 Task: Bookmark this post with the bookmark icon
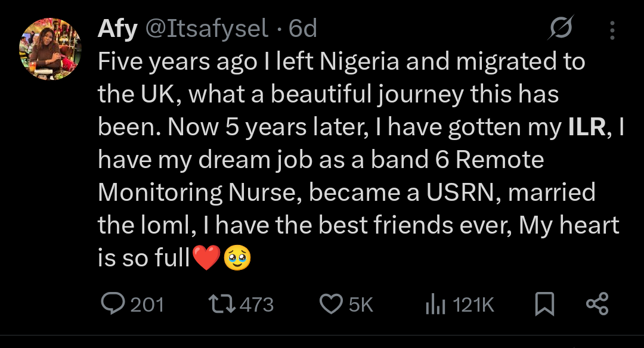(544, 305)
